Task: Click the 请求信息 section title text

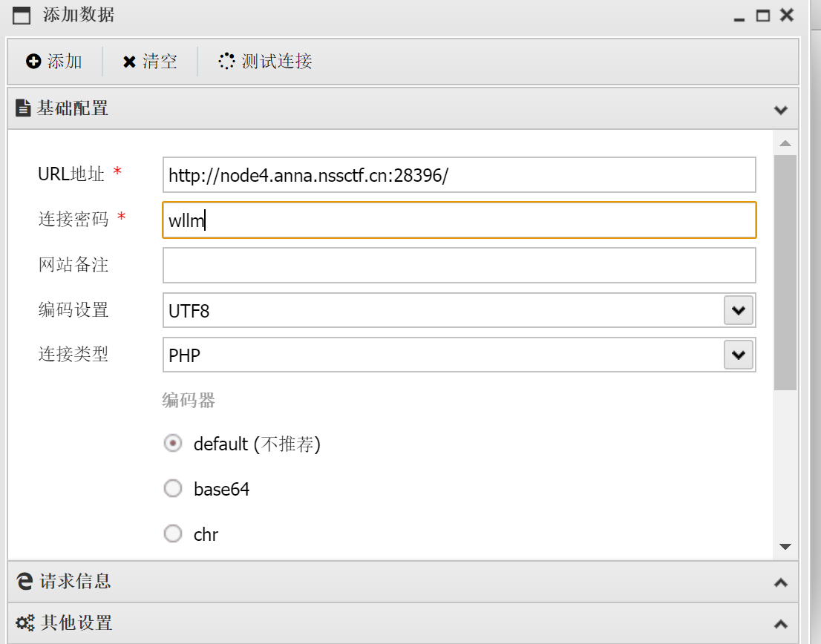Action: coord(76,581)
